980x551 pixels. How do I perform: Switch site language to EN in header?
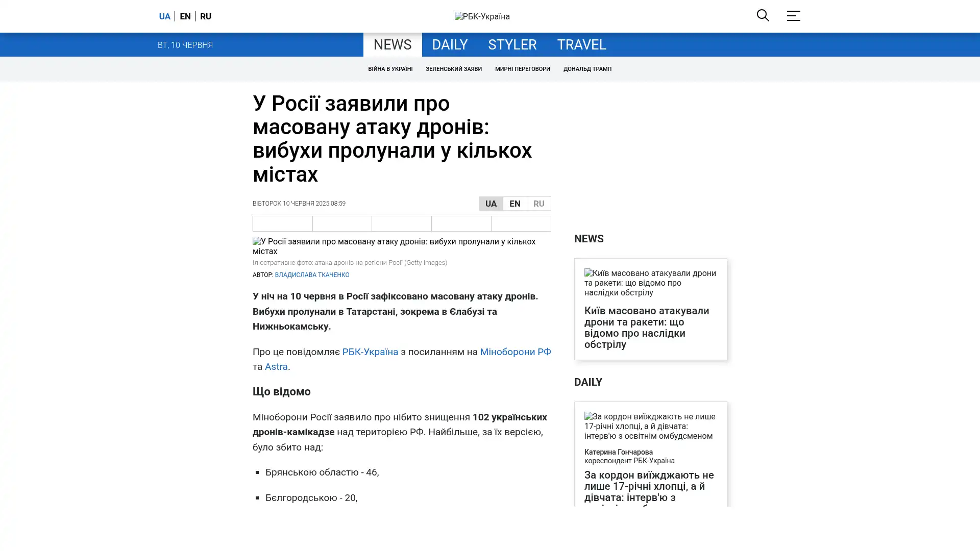[x=185, y=16]
